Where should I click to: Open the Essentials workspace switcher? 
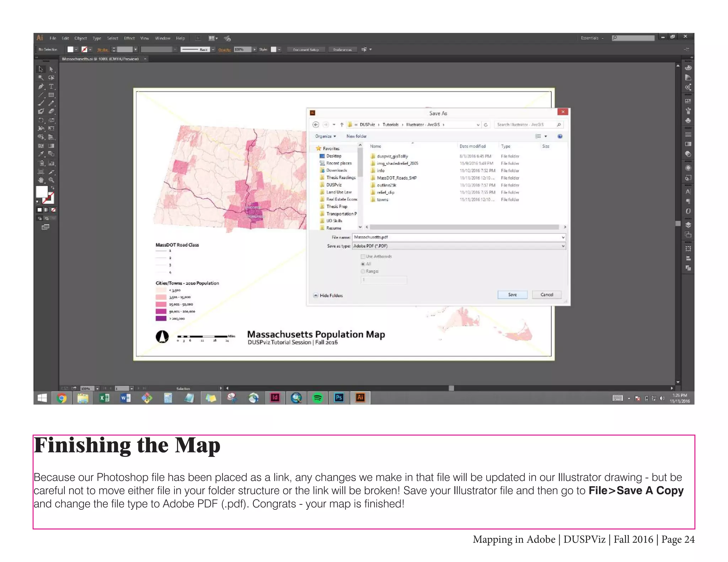[592, 38]
